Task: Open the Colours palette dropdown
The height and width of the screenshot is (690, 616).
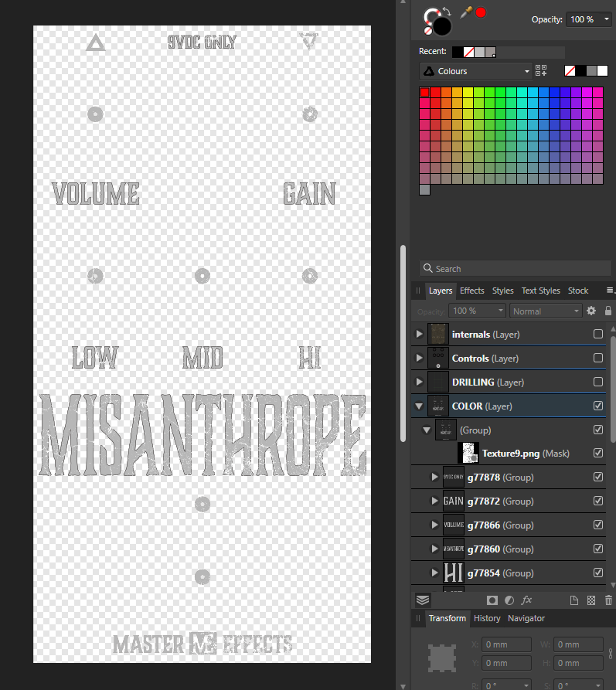Action: [475, 71]
